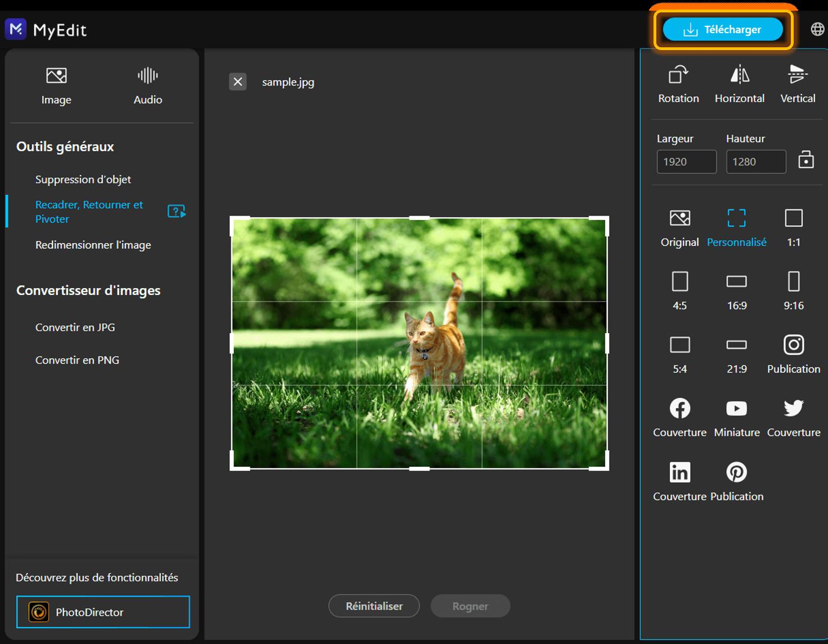828x644 pixels.
Task: Click the Rotation icon
Action: click(x=678, y=75)
